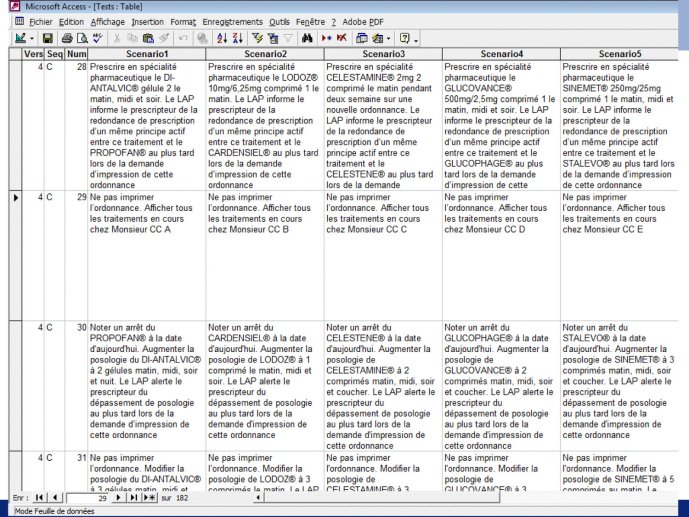
Task: Open Print Preview from the toolbar
Action: pyautogui.click(x=82, y=39)
